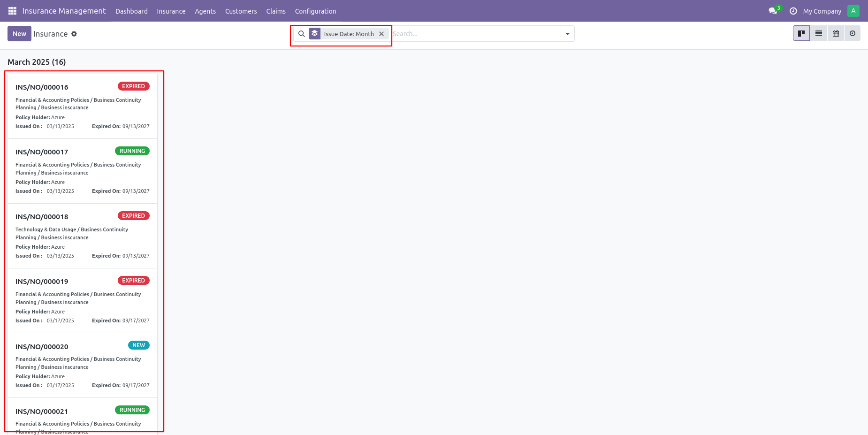Open the INS/NO/000017 card
This screenshot has width=868, height=435.
[83, 171]
